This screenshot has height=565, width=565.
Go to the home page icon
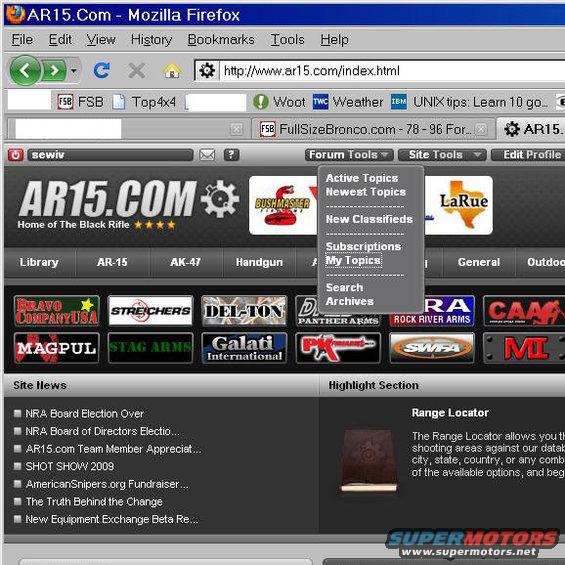pyautogui.click(x=172, y=71)
